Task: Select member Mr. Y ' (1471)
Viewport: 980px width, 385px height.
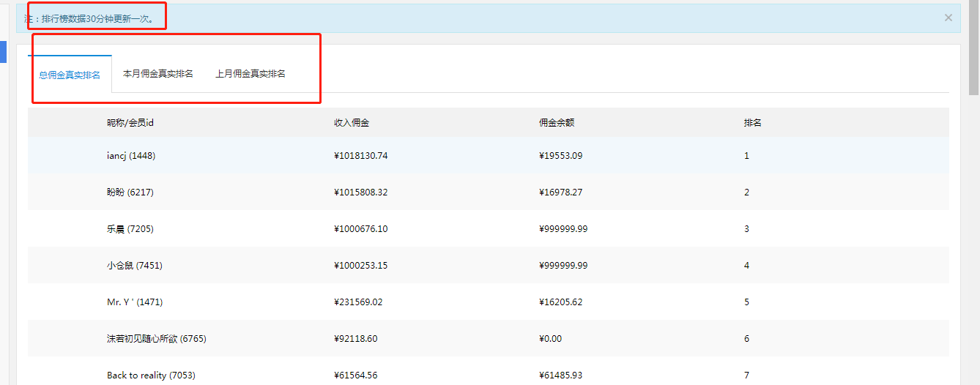Action: click(x=131, y=302)
